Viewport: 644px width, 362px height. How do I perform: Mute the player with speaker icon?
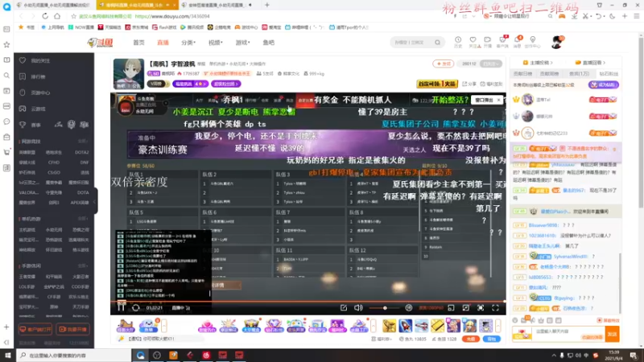tap(358, 307)
